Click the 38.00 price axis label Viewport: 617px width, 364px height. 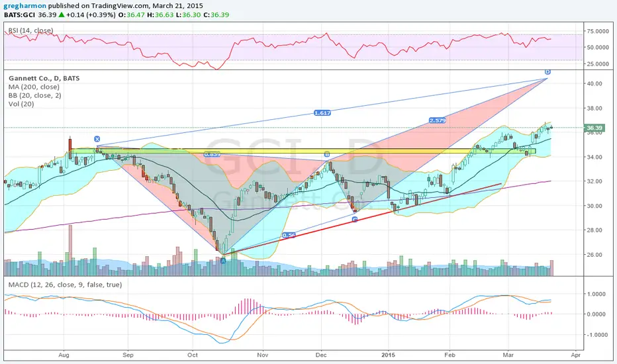click(x=594, y=109)
